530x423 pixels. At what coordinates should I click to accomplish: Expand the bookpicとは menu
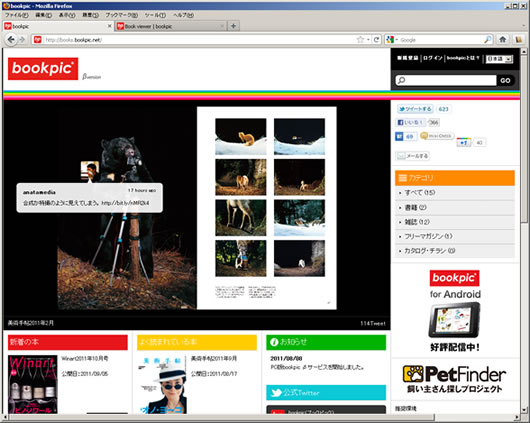coord(463,58)
